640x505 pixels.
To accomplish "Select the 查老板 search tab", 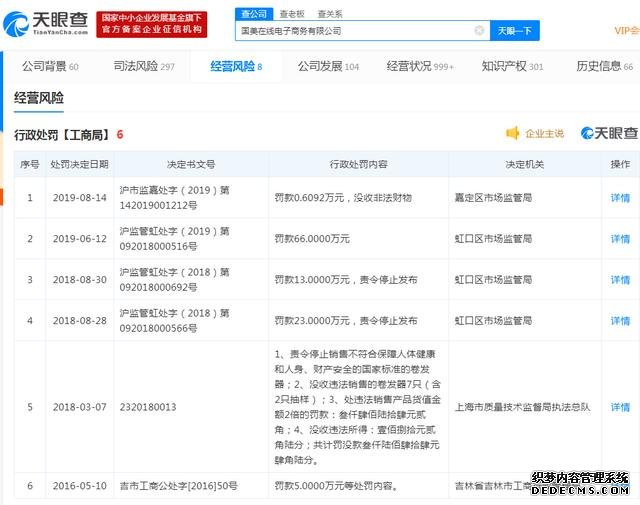I will tap(292, 14).
